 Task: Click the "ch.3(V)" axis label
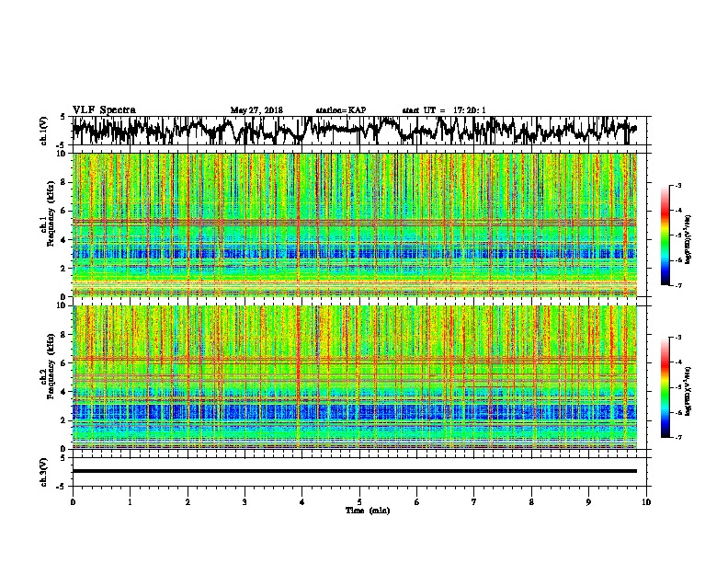point(43,472)
